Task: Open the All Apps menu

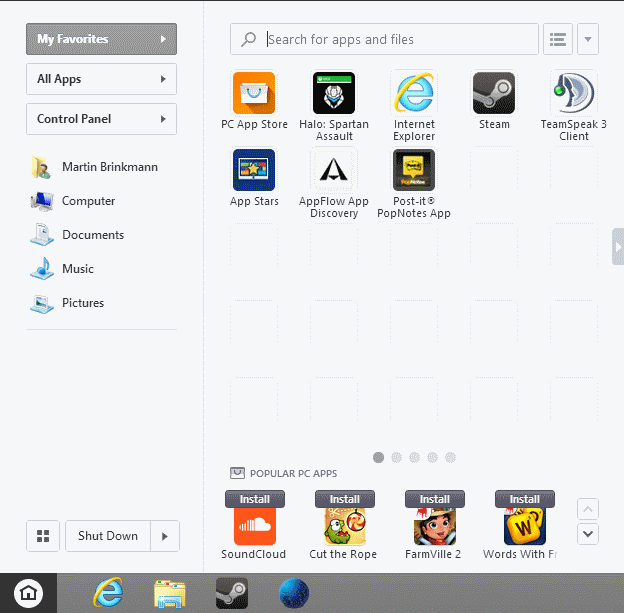Action: [101, 79]
